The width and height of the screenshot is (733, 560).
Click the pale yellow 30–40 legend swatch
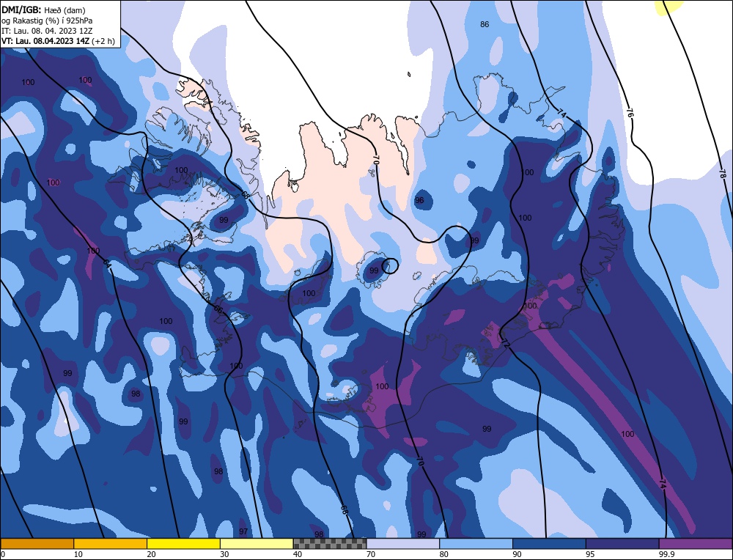pos(257,543)
